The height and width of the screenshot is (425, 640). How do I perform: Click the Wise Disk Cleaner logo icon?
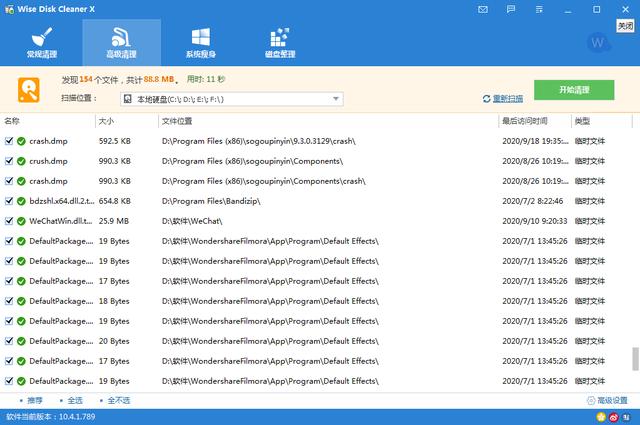click(x=9, y=9)
